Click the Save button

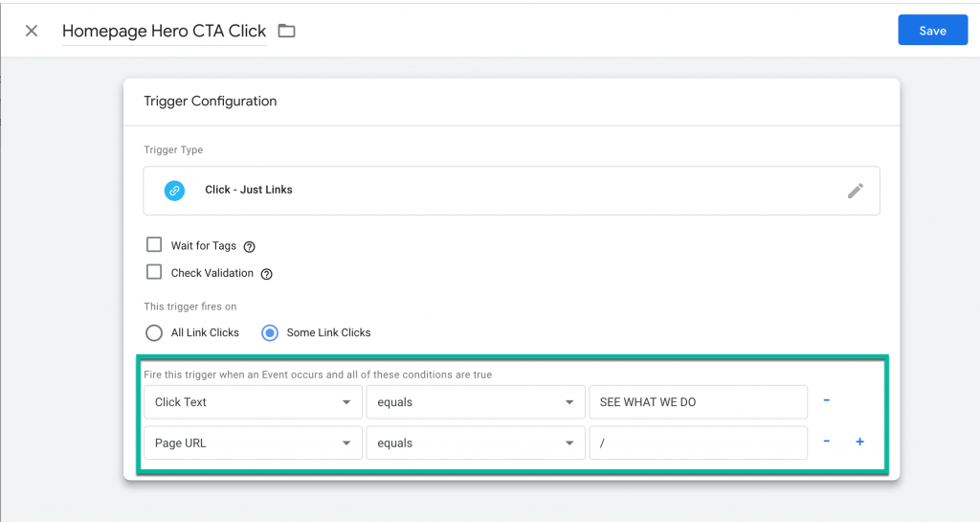tap(932, 30)
